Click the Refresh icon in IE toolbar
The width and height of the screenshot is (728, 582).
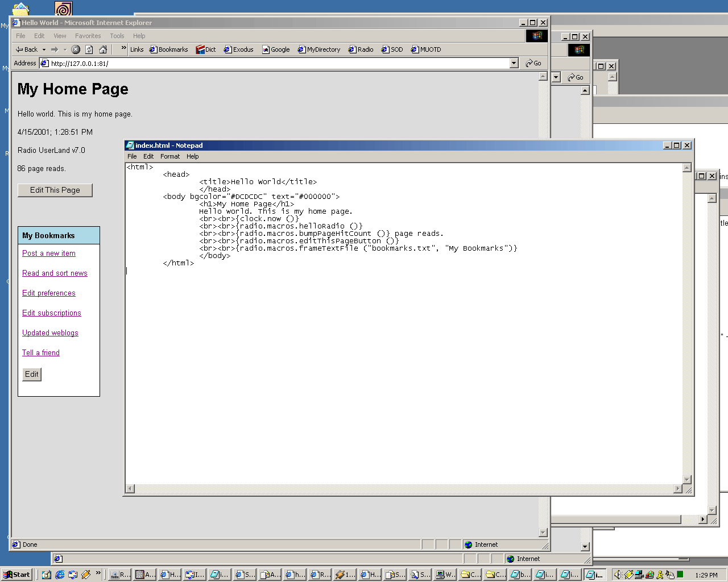[x=89, y=49]
